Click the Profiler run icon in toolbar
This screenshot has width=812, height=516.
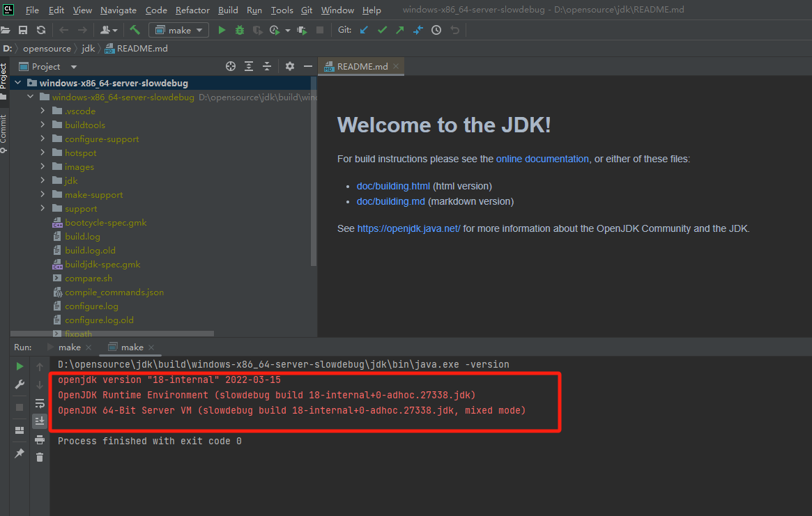coord(275,30)
